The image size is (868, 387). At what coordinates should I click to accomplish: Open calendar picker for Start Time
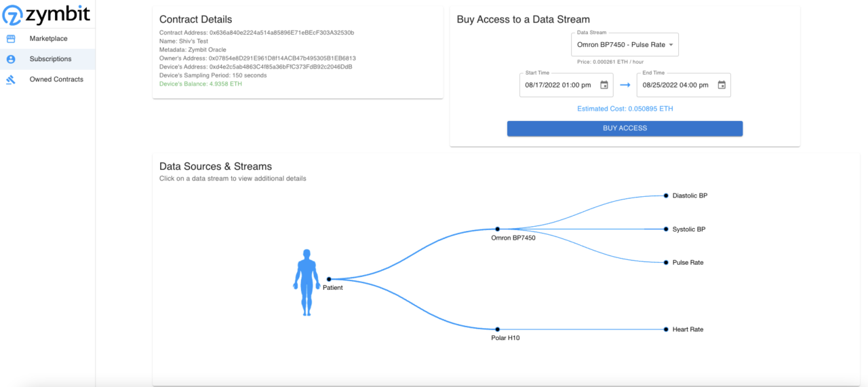tap(604, 86)
